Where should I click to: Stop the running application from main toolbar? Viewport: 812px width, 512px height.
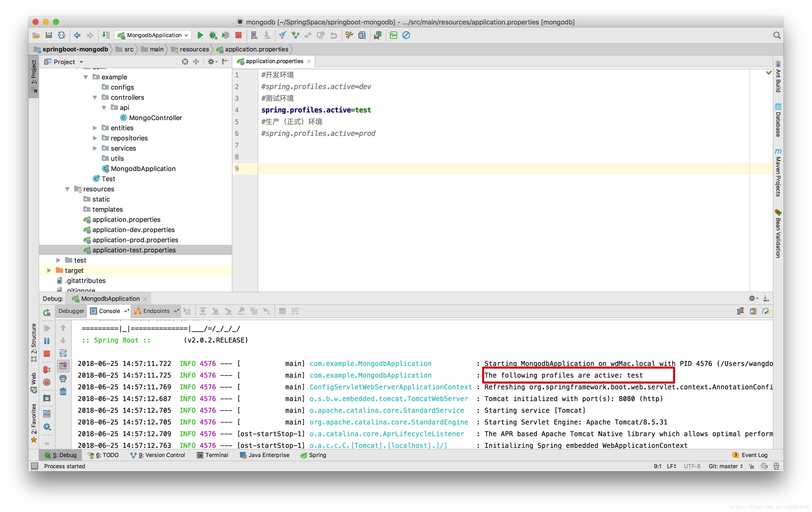[x=238, y=35]
